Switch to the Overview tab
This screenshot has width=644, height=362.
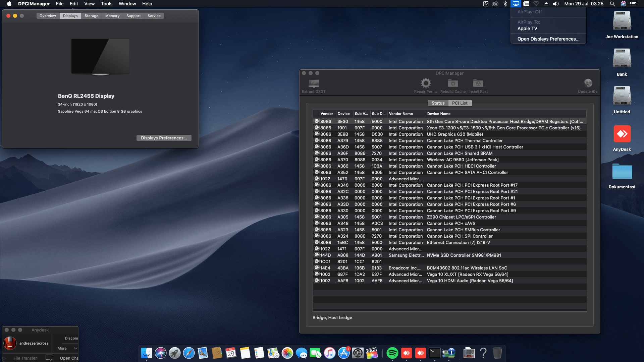(48, 16)
